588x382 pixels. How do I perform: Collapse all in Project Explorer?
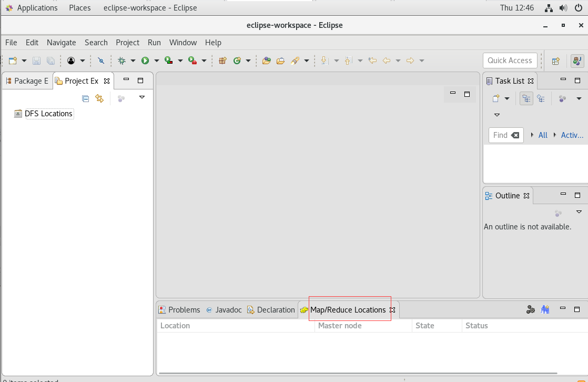click(x=86, y=99)
